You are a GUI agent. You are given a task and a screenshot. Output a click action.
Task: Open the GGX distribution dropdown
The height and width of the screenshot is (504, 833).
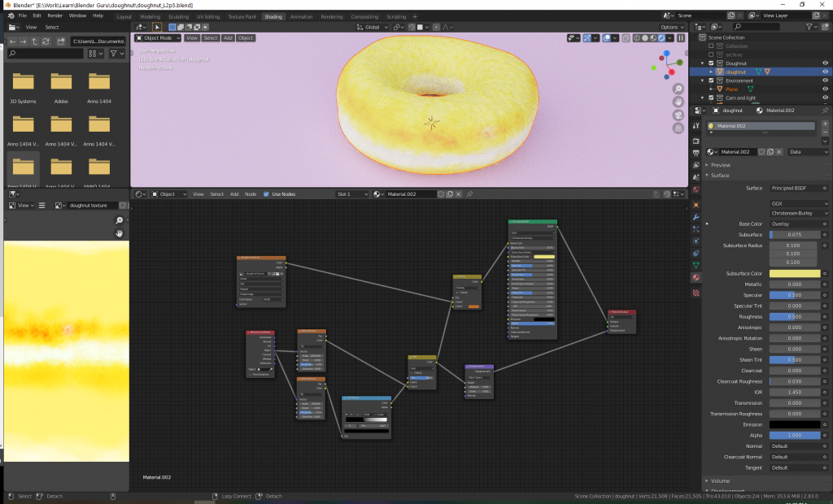point(798,203)
